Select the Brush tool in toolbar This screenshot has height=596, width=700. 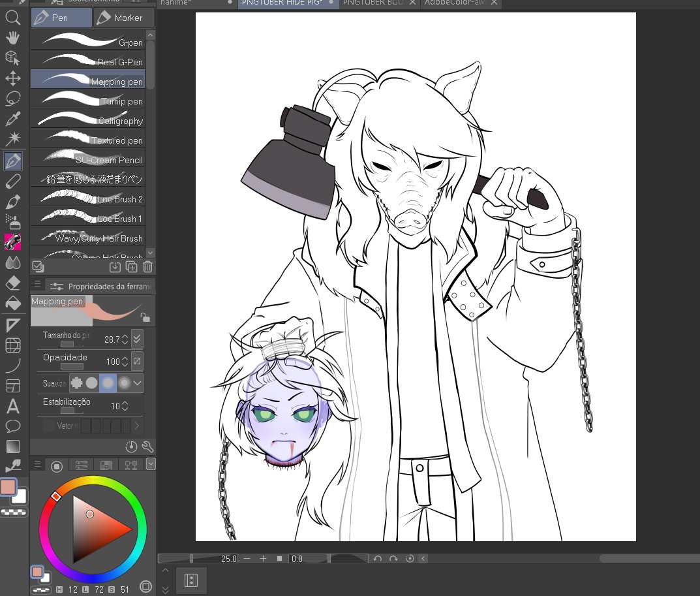tap(12, 202)
